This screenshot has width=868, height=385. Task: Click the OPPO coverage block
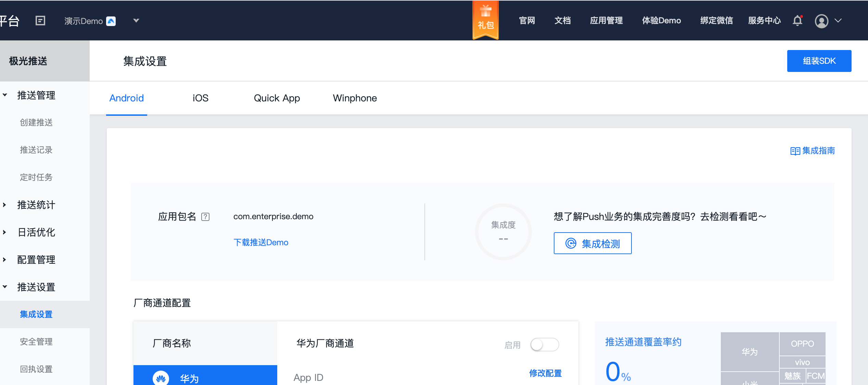pos(802,344)
